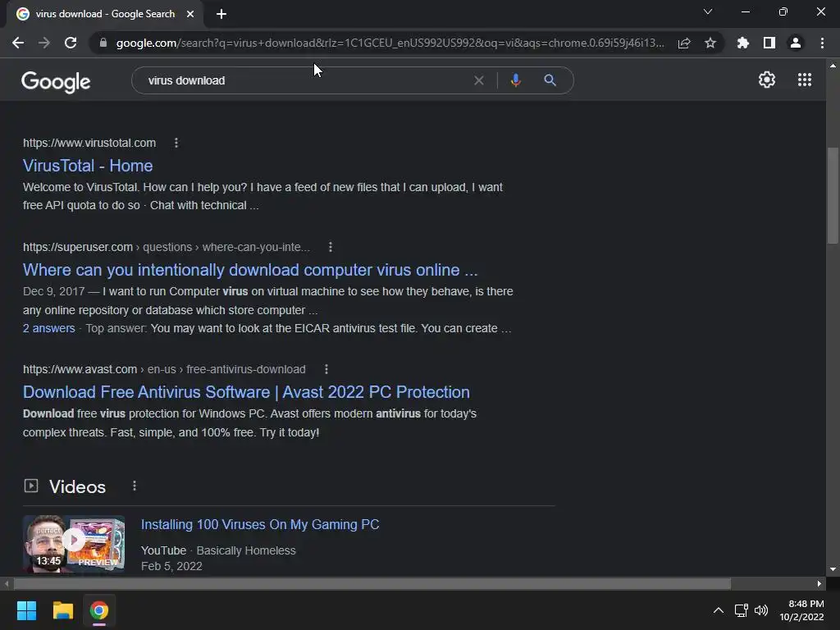Image resolution: width=840 pixels, height=630 pixels.
Task: Open the Google apps grid
Action: tap(805, 80)
